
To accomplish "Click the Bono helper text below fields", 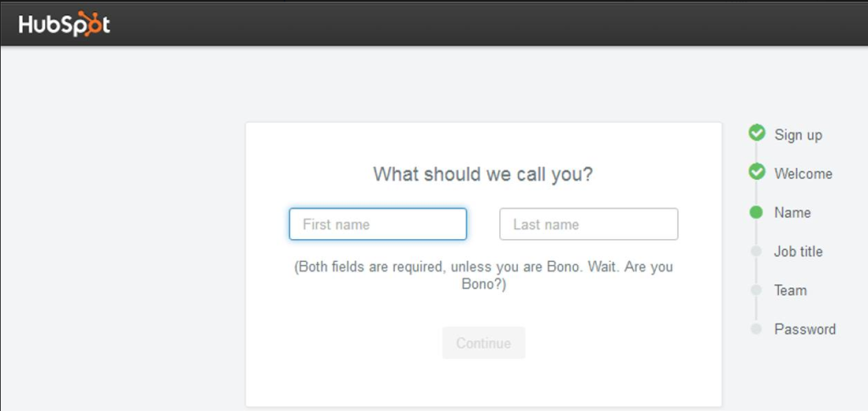I will click(484, 275).
